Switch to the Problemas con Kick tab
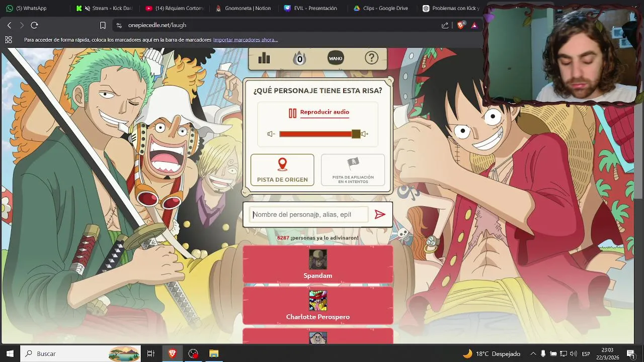644x362 pixels. (x=451, y=8)
